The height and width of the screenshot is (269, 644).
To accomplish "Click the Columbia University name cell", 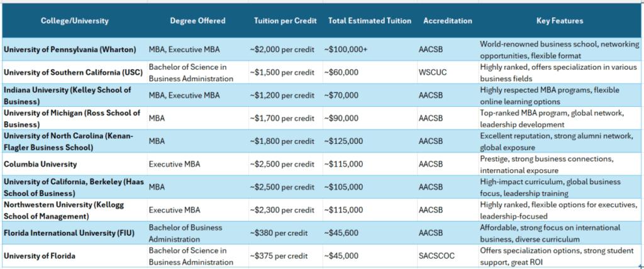I will [75, 164].
